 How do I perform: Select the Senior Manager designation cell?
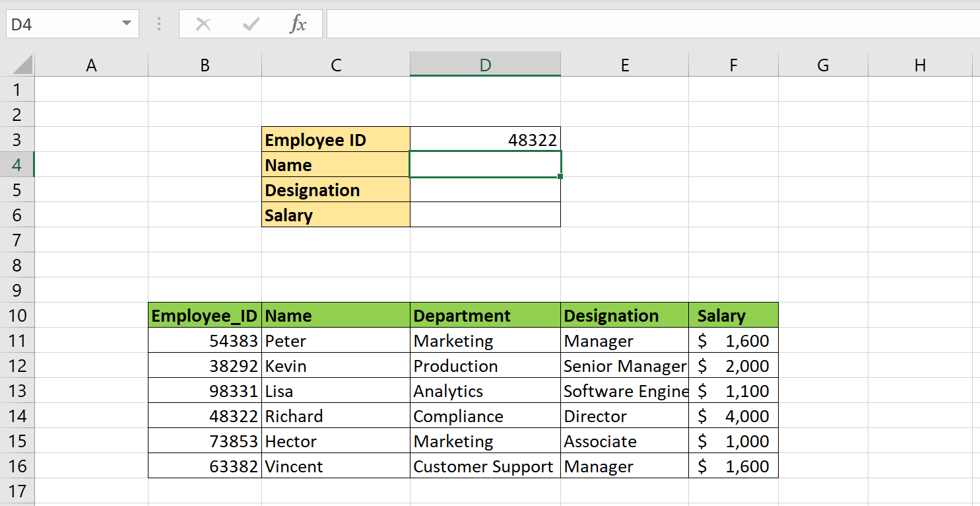click(x=624, y=365)
